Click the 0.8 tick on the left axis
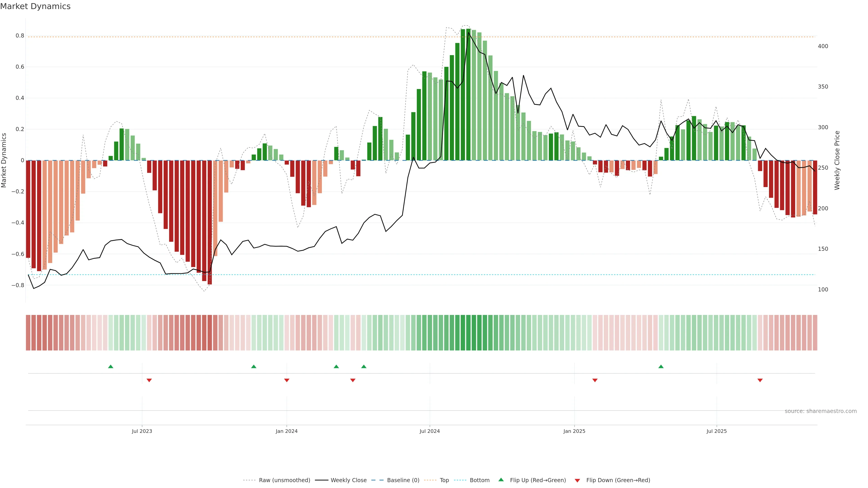The height and width of the screenshot is (488, 868). coord(19,36)
